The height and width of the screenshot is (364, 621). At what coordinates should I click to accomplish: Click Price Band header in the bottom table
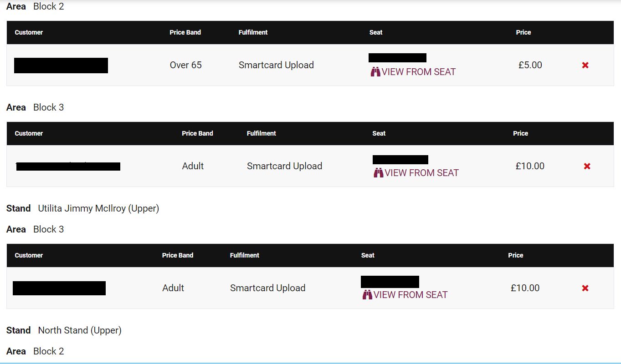178,255
